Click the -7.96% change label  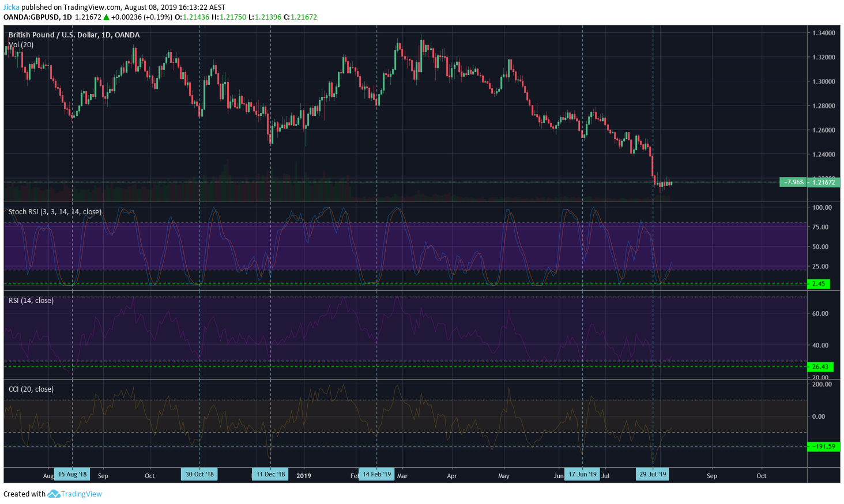793,182
